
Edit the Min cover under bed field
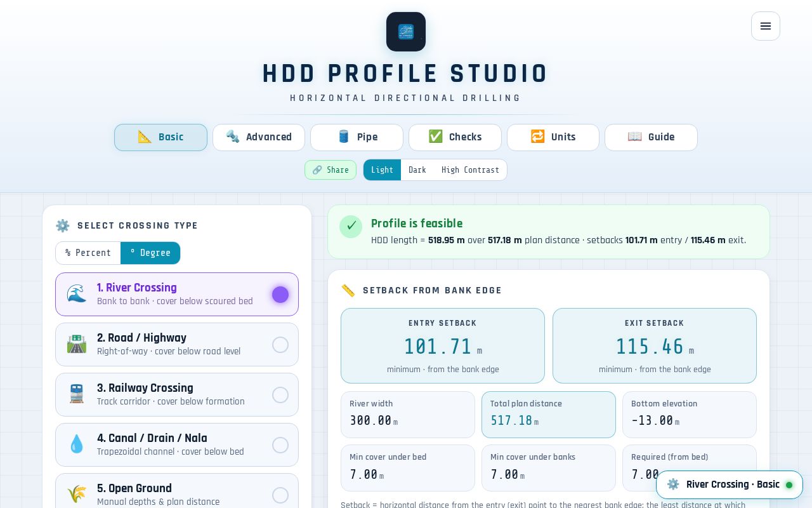tap(408, 468)
